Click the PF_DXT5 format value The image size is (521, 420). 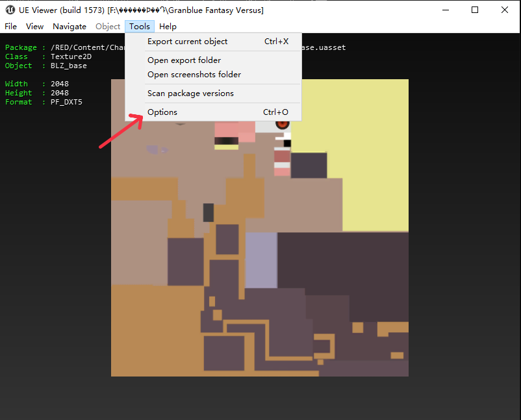pyautogui.click(x=66, y=102)
